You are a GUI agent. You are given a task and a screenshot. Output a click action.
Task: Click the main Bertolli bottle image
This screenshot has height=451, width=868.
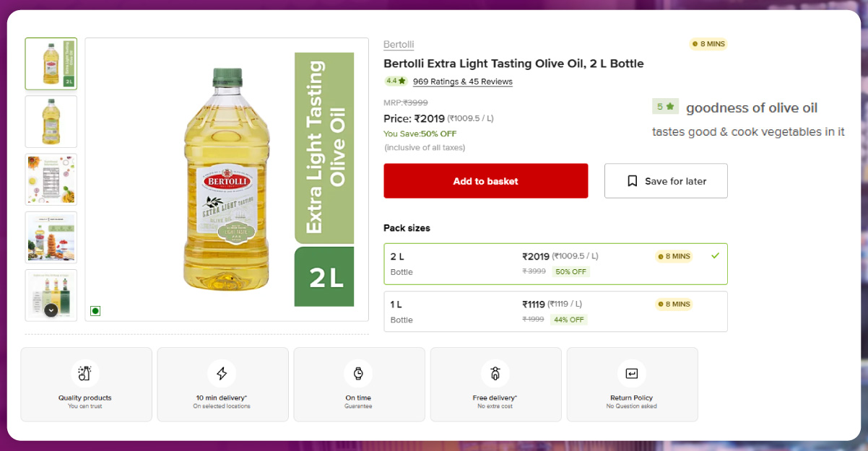click(227, 179)
